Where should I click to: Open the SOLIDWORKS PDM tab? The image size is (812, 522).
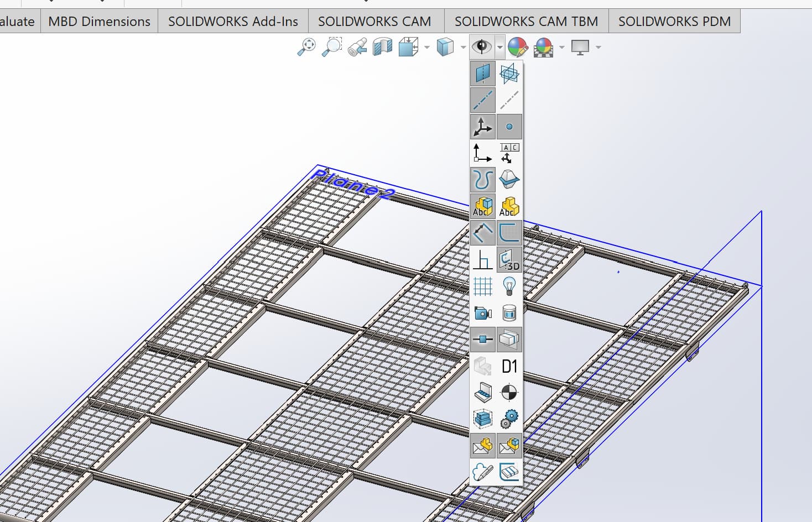pos(674,22)
